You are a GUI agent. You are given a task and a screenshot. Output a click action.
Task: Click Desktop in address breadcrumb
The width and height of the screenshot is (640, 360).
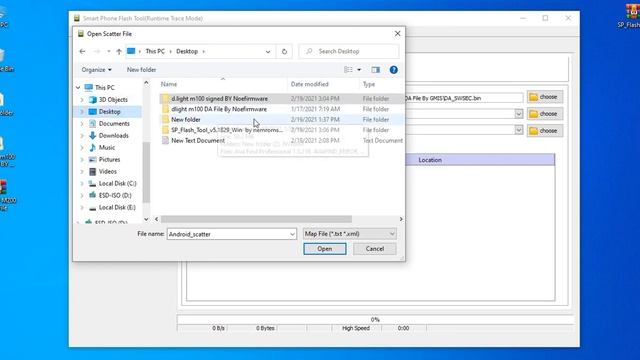pos(187,51)
